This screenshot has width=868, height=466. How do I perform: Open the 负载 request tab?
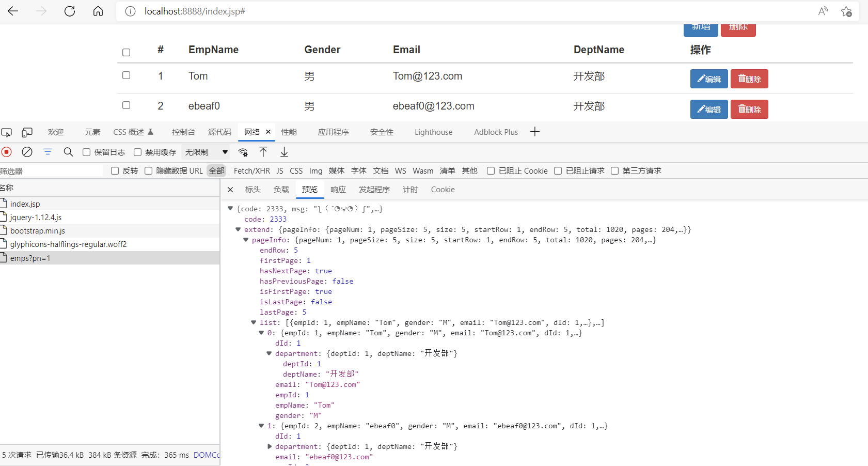click(281, 190)
